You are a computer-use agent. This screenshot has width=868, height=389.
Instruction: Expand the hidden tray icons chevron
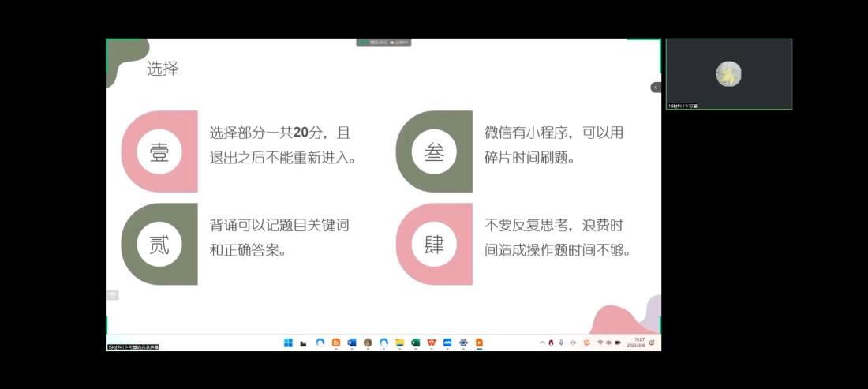point(542,342)
